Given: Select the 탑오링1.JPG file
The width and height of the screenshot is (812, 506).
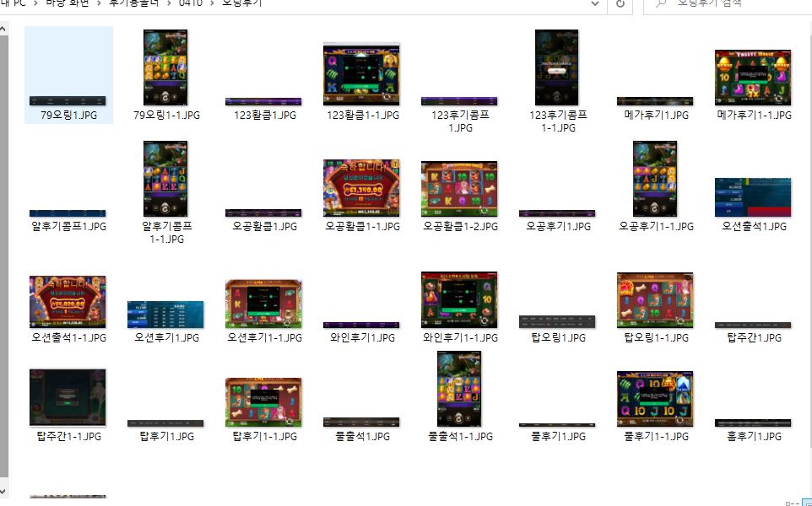Looking at the screenshot, I should (x=557, y=322).
